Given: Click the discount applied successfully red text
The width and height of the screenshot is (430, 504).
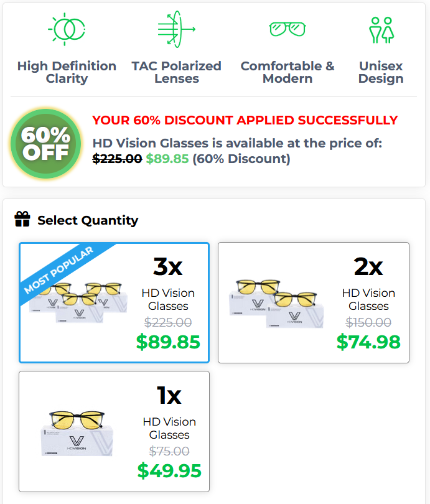Looking at the screenshot, I should coord(245,120).
